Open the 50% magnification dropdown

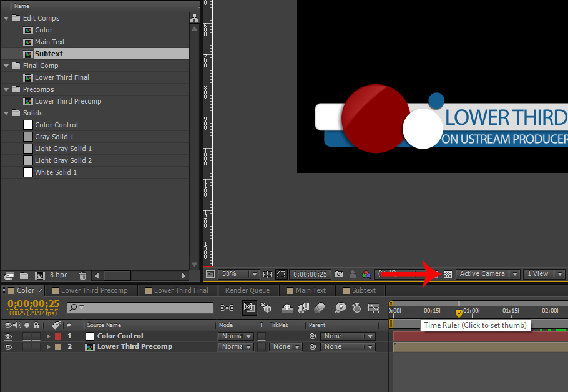(238, 274)
